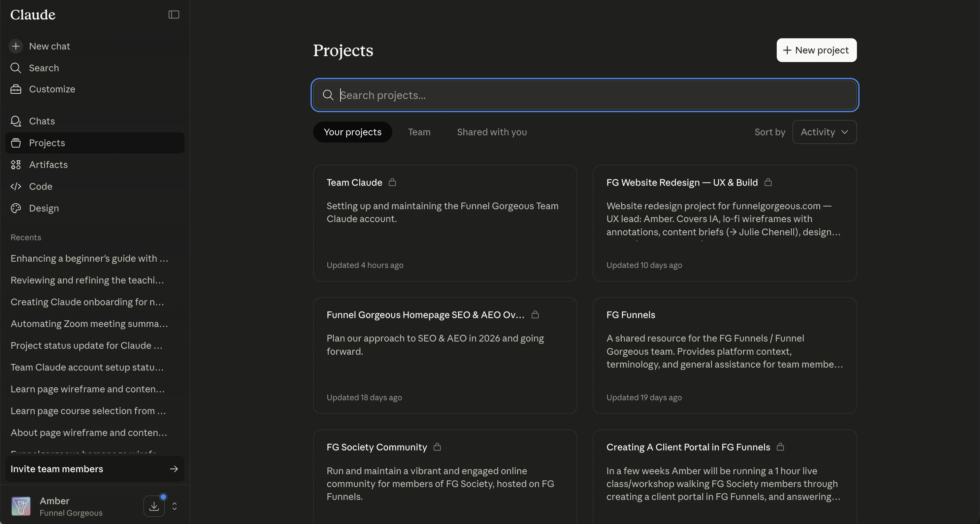Click the Search projects input field
Viewport: 980px width, 524px height.
pyautogui.click(x=585, y=95)
